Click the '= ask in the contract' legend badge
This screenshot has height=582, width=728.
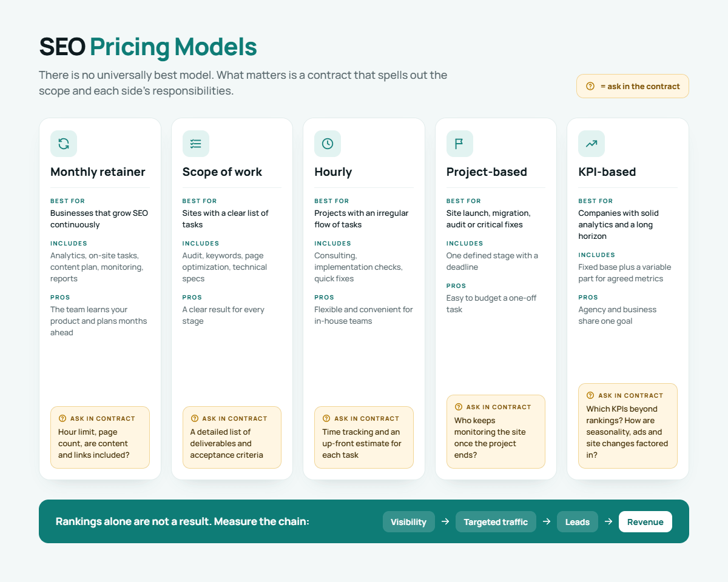pos(633,86)
